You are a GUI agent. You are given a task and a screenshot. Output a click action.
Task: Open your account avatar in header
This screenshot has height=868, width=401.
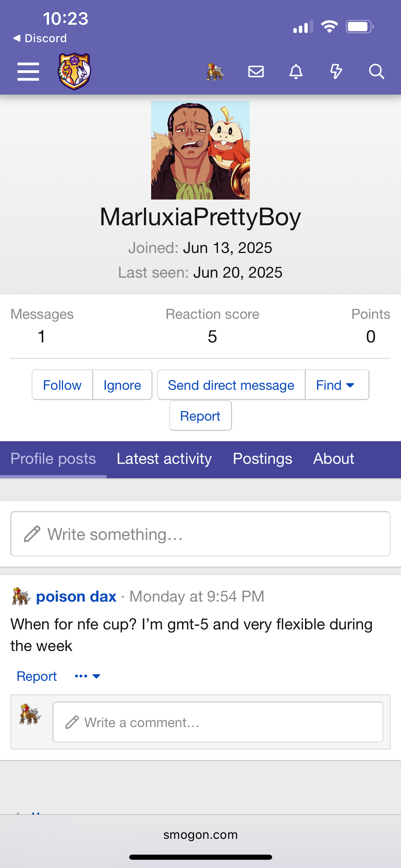pyautogui.click(x=215, y=72)
